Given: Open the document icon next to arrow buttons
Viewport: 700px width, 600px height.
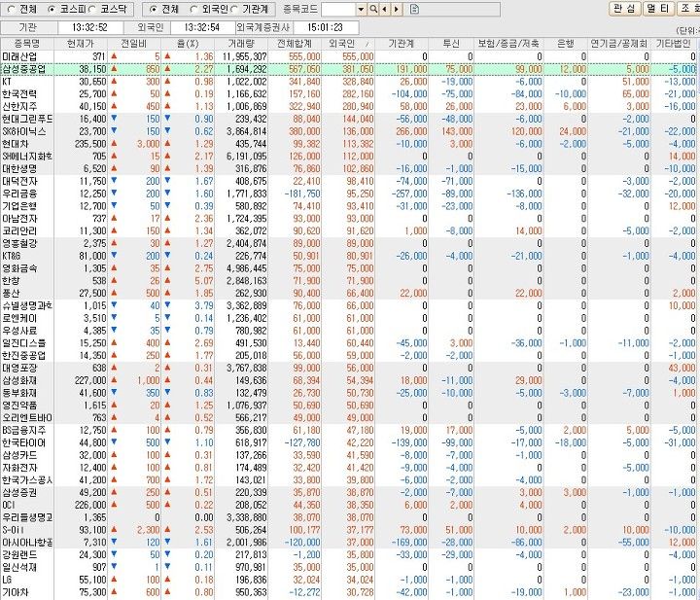Looking at the screenshot, I should [x=414, y=9].
